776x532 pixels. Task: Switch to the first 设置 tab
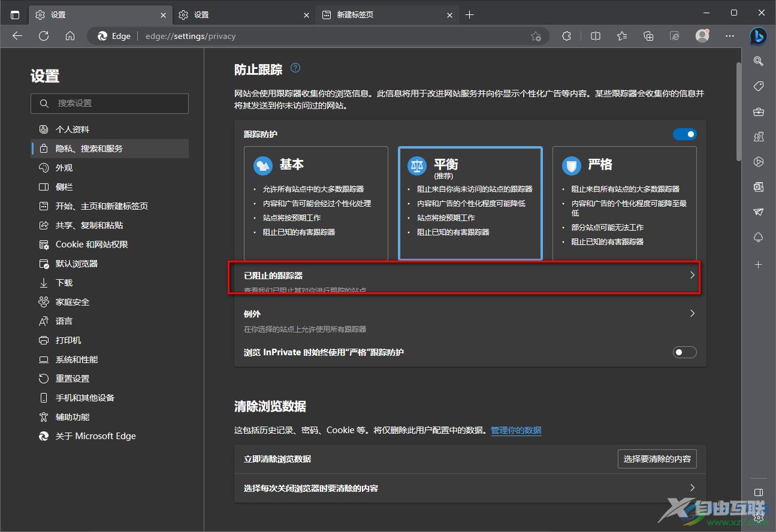[100, 14]
